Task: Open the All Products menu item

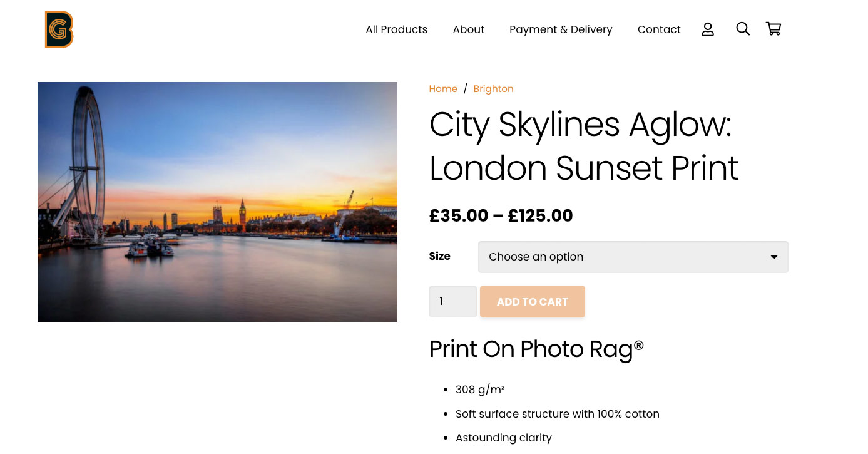Action: 396,29
